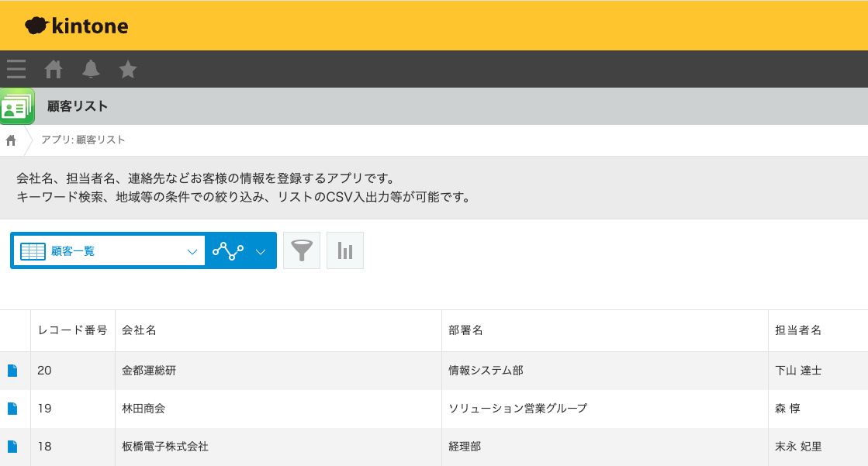
Task: Click contact name 下山 達士
Action: [798, 371]
